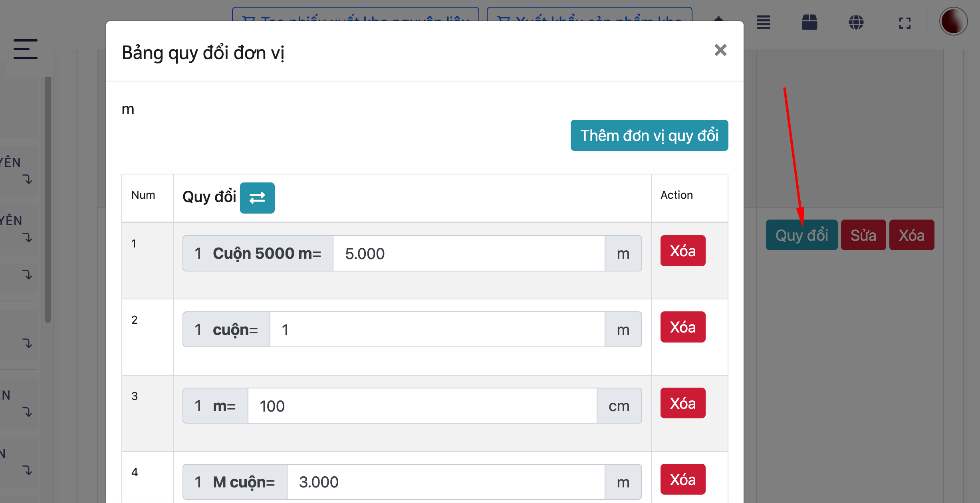Open the globe language icon
980x503 pixels.
856,22
